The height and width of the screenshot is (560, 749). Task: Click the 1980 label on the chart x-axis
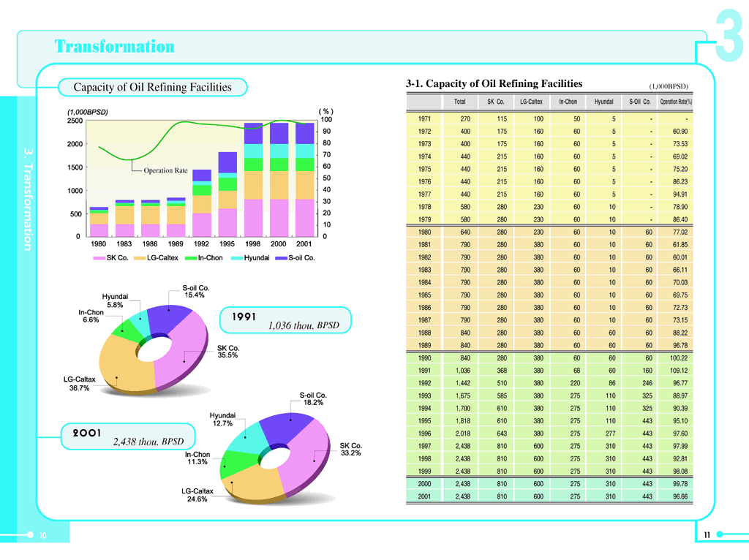point(99,244)
